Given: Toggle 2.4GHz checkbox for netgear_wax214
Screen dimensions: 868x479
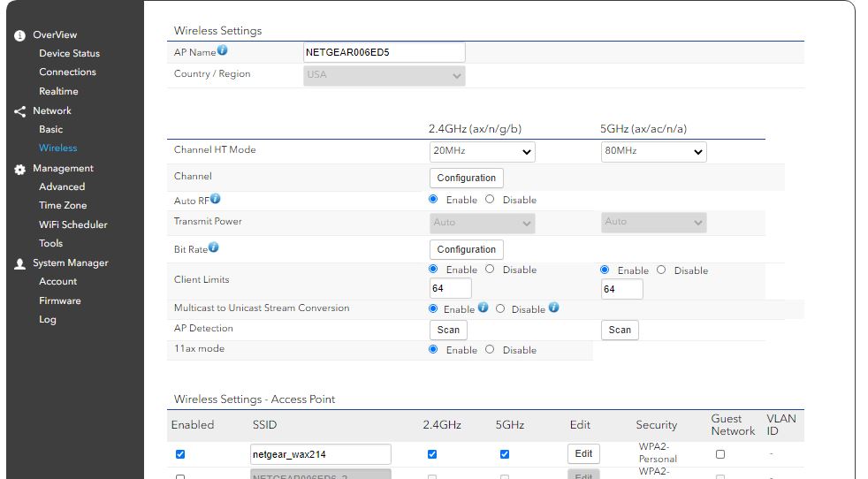Looking at the screenshot, I should (x=432, y=454).
